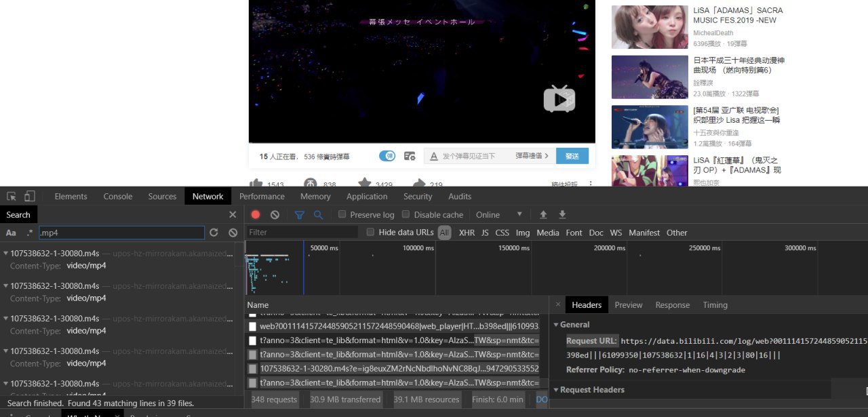The width and height of the screenshot is (868, 417).
Task: Filter requests by JS type
Action: (x=485, y=233)
